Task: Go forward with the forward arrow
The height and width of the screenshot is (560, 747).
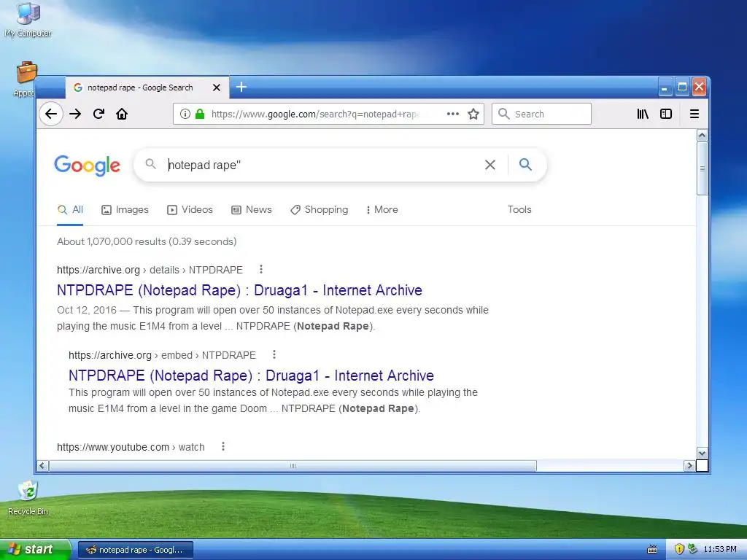Action: pyautogui.click(x=75, y=114)
